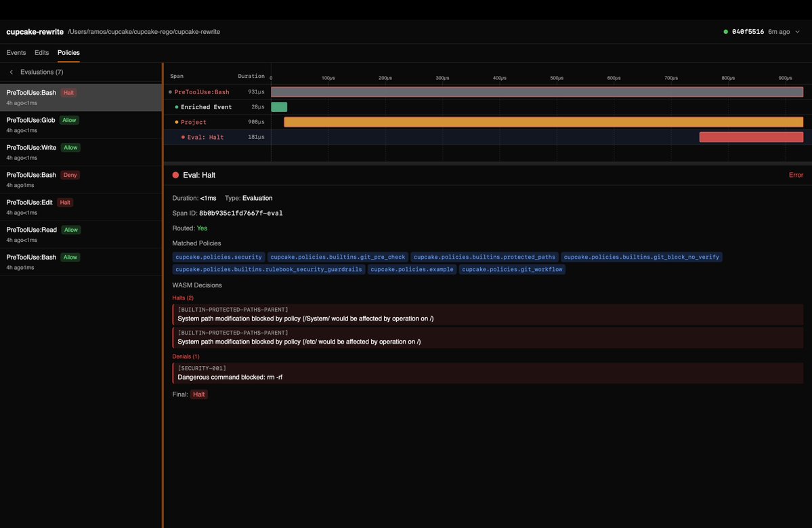Click the rulebook_security_guardrails policy tag
This screenshot has width=812, height=528.
pos(269,270)
